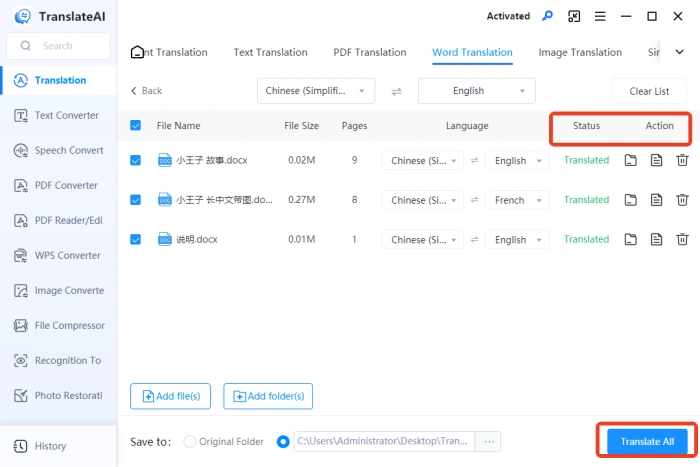
Task: Uncheck 小王子 长中文带图 file checkbox
Action: pyautogui.click(x=135, y=200)
